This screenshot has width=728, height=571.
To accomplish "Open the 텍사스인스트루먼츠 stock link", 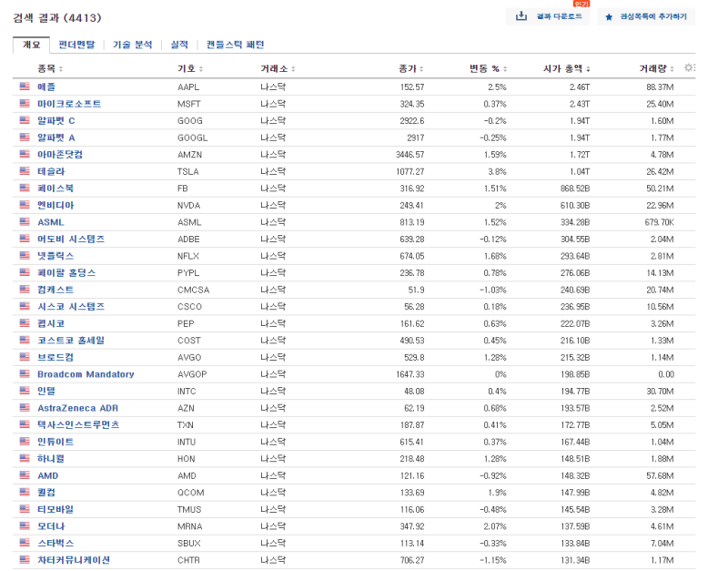I will [78, 424].
